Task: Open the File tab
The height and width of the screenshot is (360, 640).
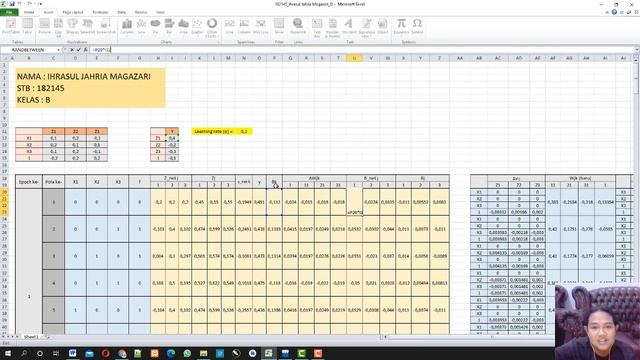Action: tap(9, 12)
